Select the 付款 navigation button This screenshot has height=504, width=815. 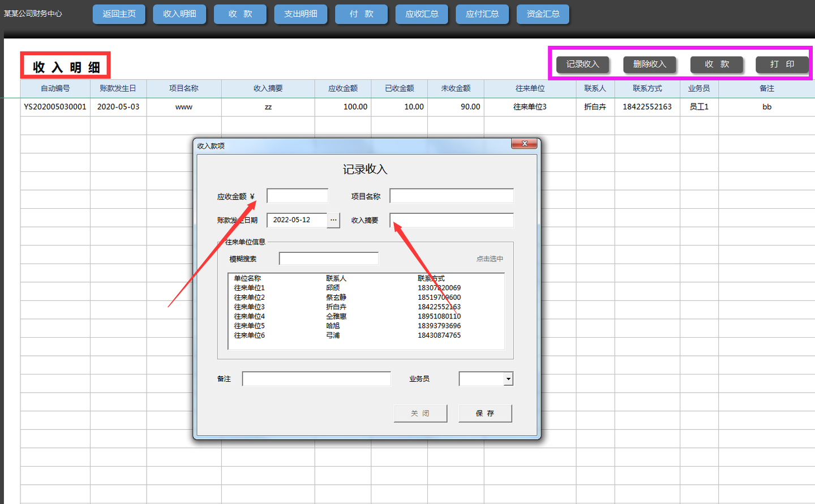tap(361, 14)
